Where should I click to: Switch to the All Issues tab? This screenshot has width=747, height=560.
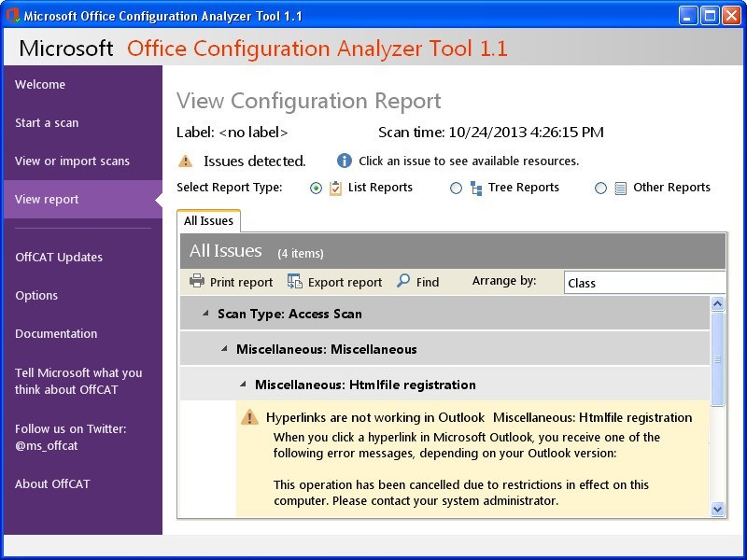point(208,220)
